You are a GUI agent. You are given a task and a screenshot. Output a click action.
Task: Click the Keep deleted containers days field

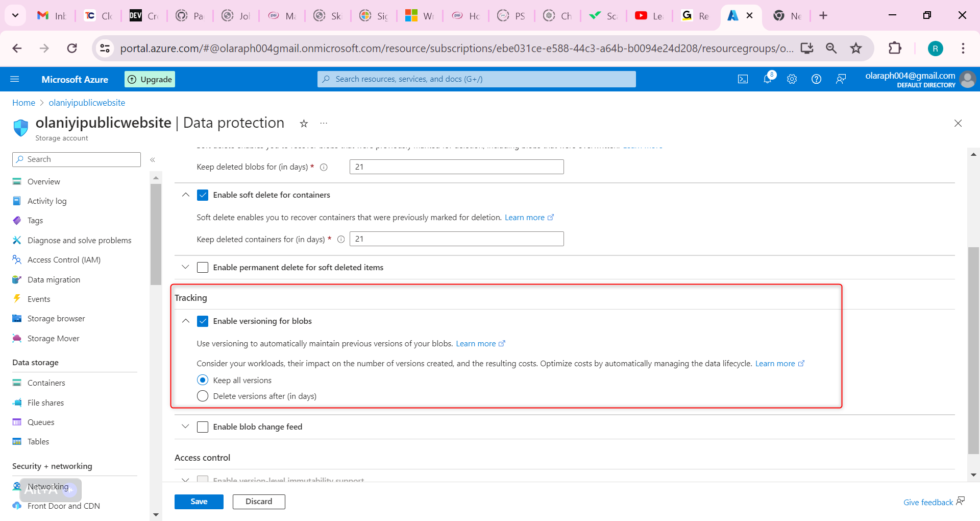[456, 239]
